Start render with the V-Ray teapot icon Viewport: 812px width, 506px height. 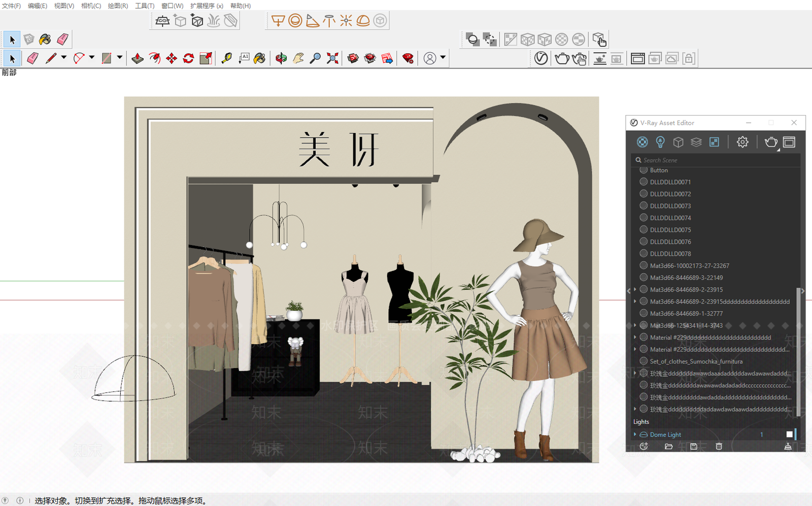point(562,58)
